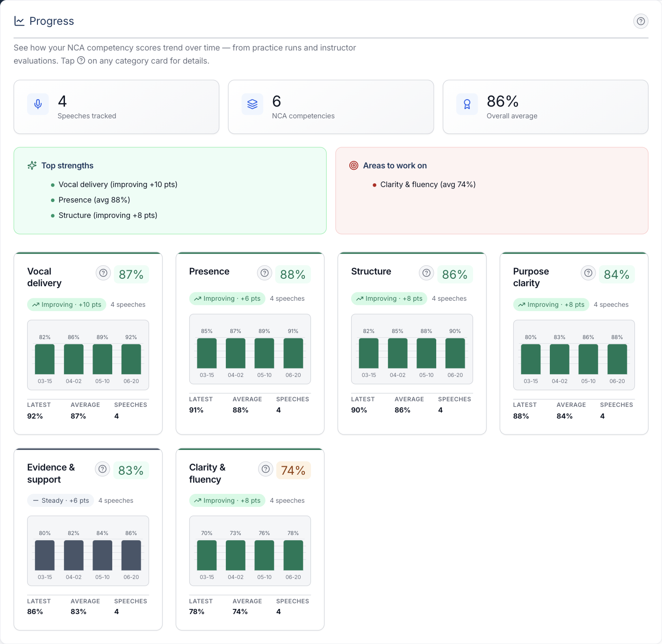Select the Vocal delivery 06-20 bar
662x644 pixels.
tap(131, 359)
